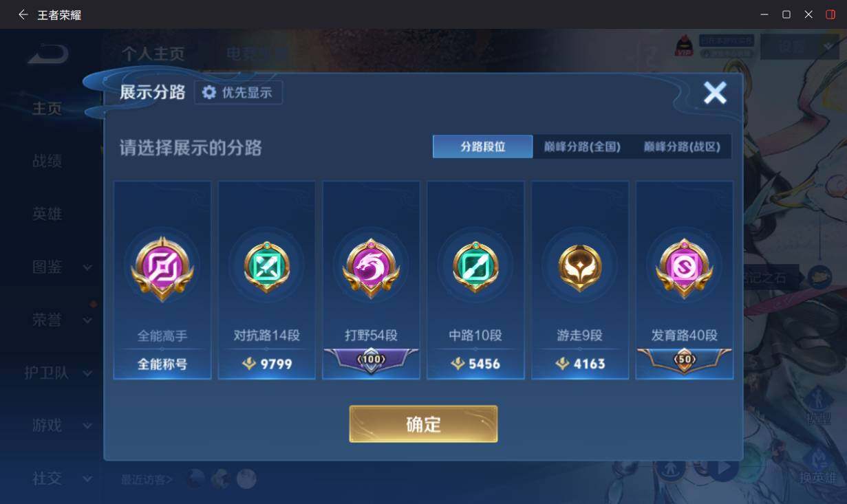This screenshot has height=504, width=847.
Task: Expand the 图鉴 sidebar chevron
Action: (87, 267)
